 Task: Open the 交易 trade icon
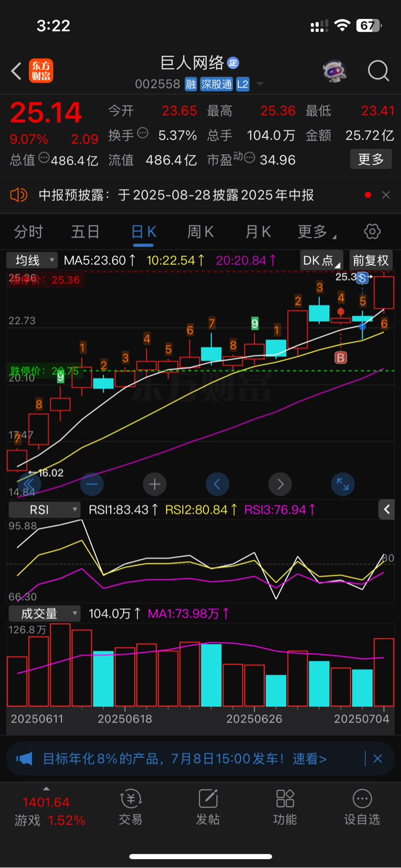pos(131,807)
